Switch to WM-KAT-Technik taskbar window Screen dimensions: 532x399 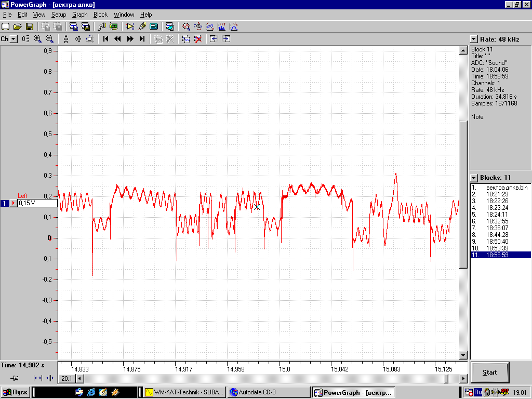click(184, 393)
